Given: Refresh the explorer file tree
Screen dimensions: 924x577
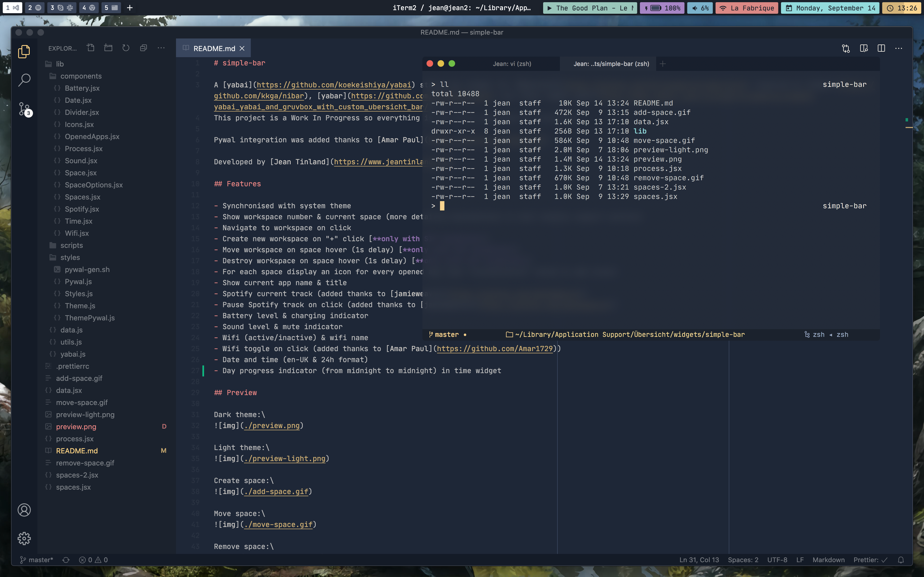Looking at the screenshot, I should pos(126,48).
